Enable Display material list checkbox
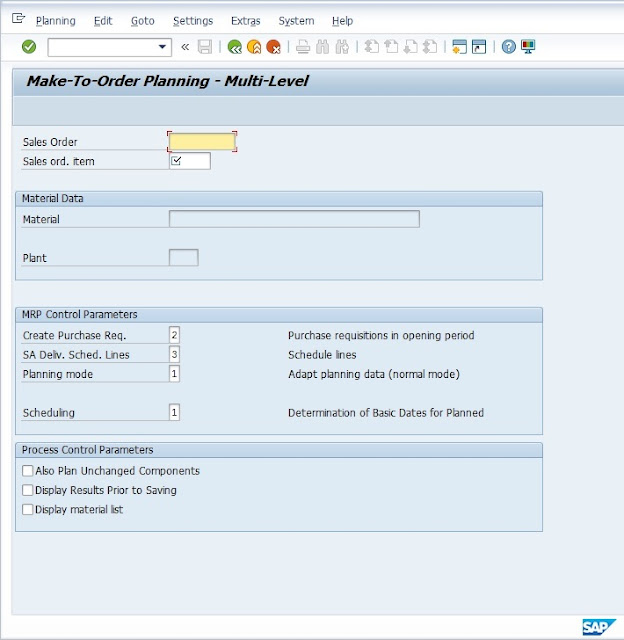 (x=28, y=509)
